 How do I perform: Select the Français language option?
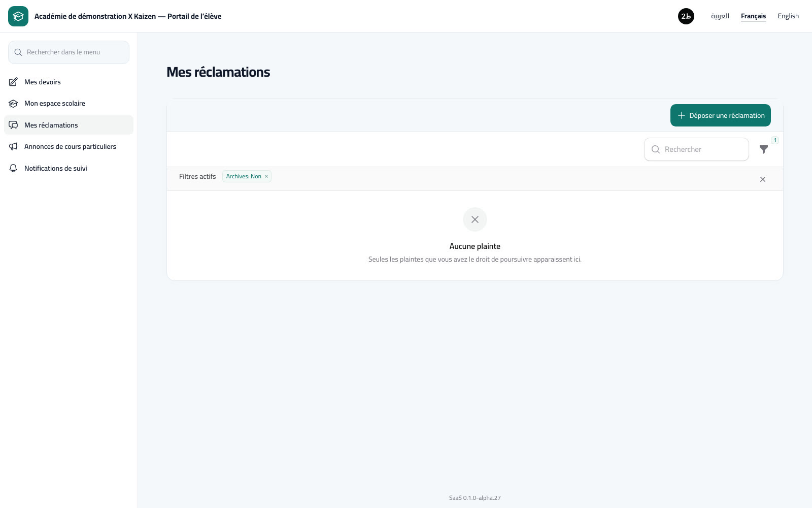[753, 16]
